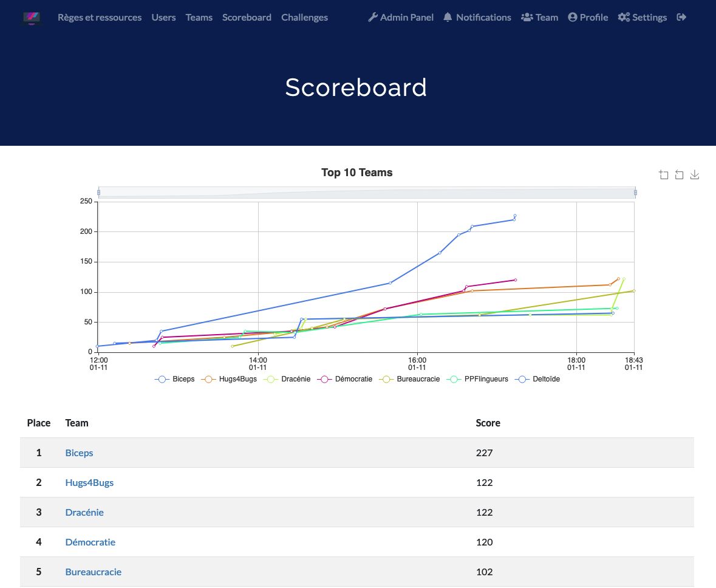Click the last Biceps data point on chart
The height and width of the screenshot is (588, 716).
tap(515, 216)
